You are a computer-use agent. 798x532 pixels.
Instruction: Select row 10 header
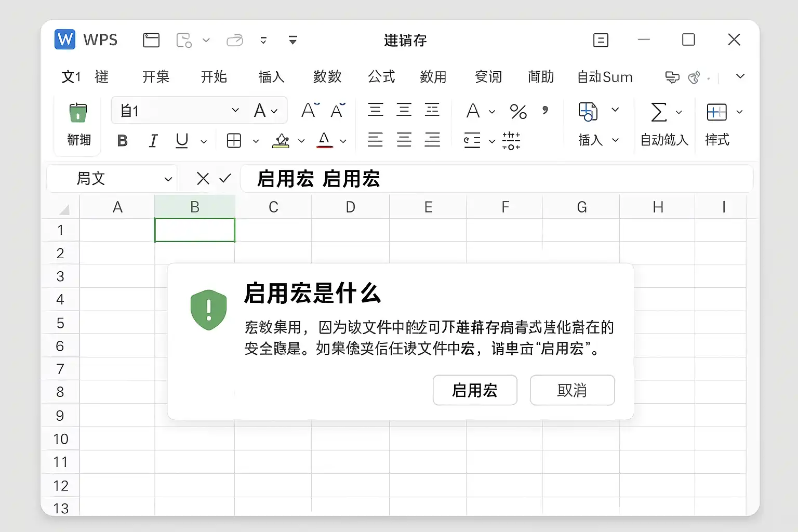click(61, 439)
